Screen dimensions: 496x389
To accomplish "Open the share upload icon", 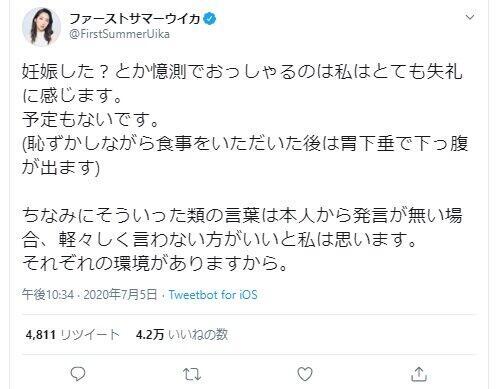I will [x=418, y=374].
